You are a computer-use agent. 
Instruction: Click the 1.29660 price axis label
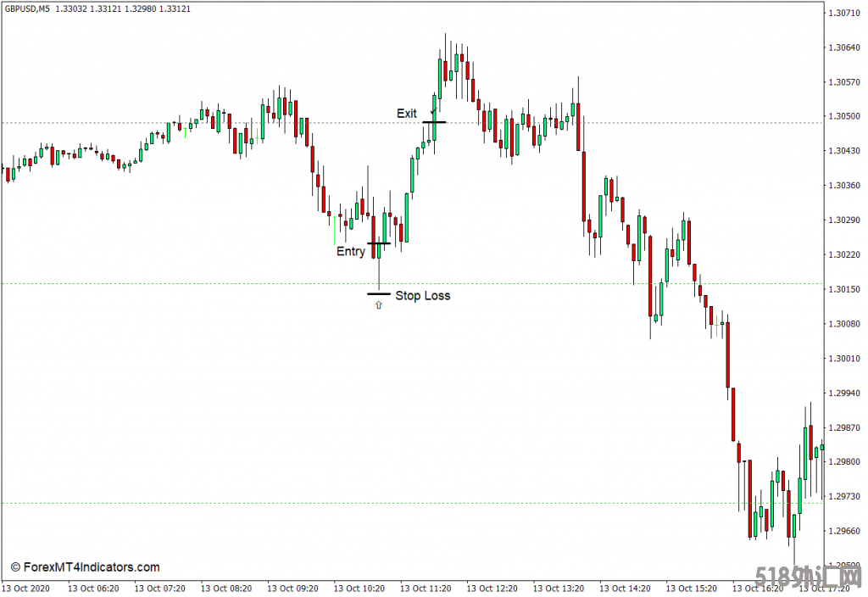844,531
